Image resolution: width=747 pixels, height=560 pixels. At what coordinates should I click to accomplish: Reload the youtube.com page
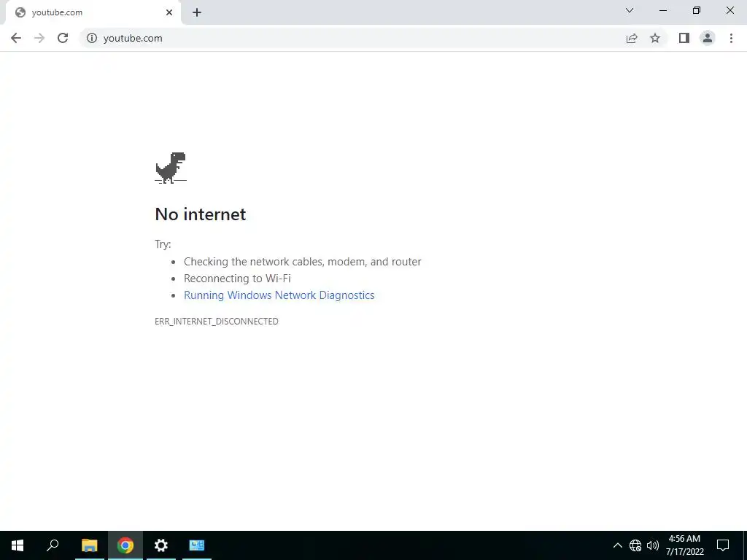tap(63, 38)
